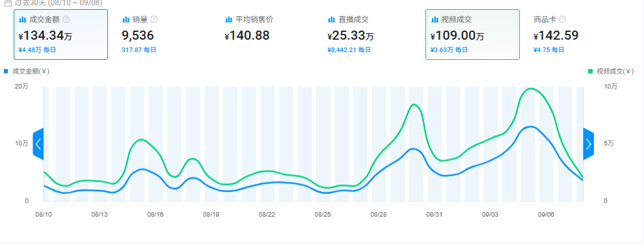
Task: Select the 直播成交 metric card
Action: coord(369,34)
